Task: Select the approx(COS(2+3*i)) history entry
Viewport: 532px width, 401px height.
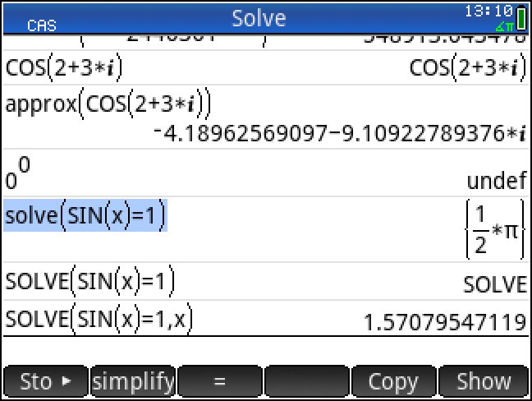Action: tap(109, 104)
